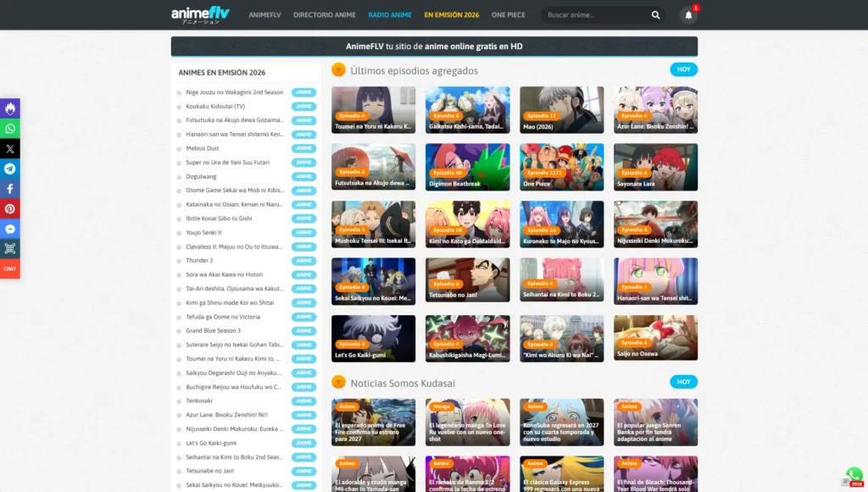Click the AnimeFLV logo
The height and width of the screenshot is (492, 868).
point(200,14)
